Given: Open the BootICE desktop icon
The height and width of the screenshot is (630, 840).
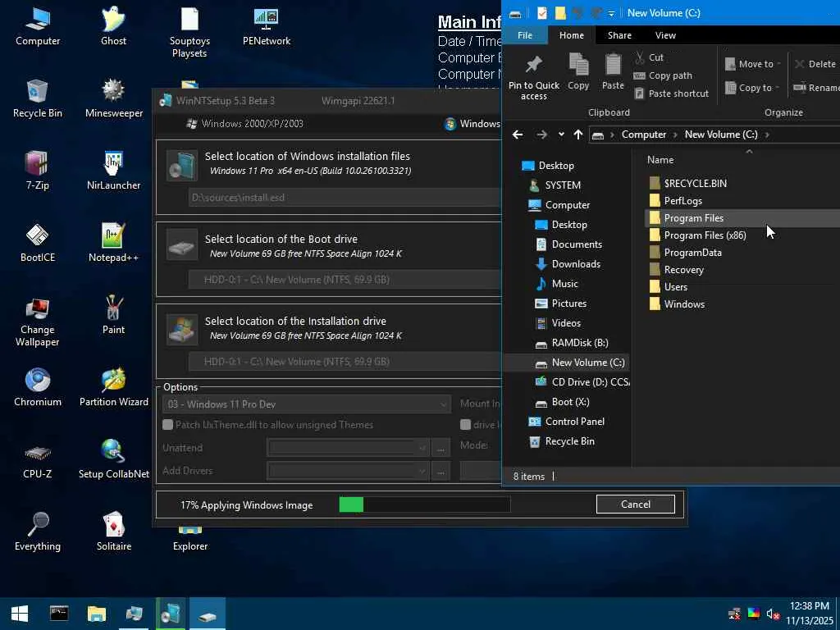Looking at the screenshot, I should [x=38, y=242].
